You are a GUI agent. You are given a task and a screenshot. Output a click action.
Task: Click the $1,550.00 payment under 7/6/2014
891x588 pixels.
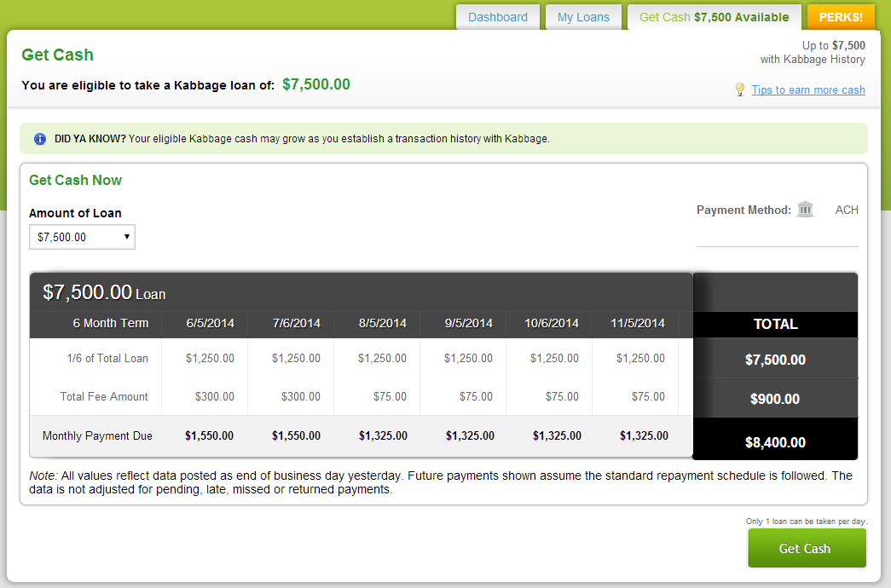point(296,435)
